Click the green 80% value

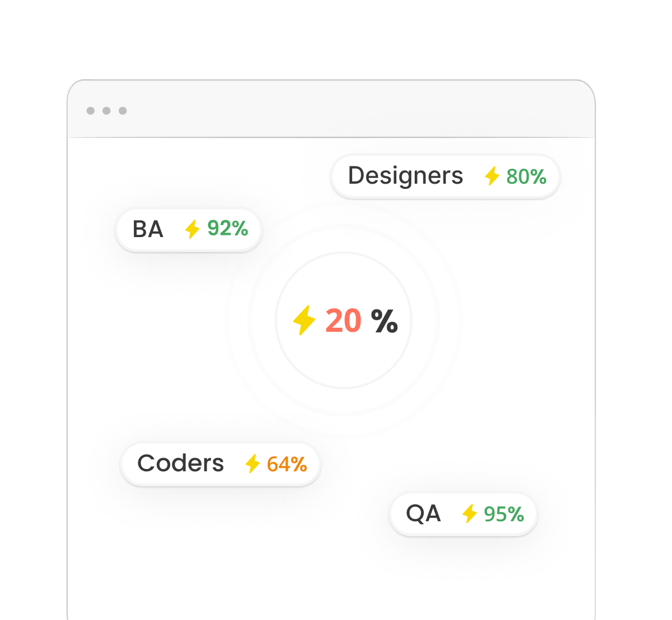tap(526, 177)
